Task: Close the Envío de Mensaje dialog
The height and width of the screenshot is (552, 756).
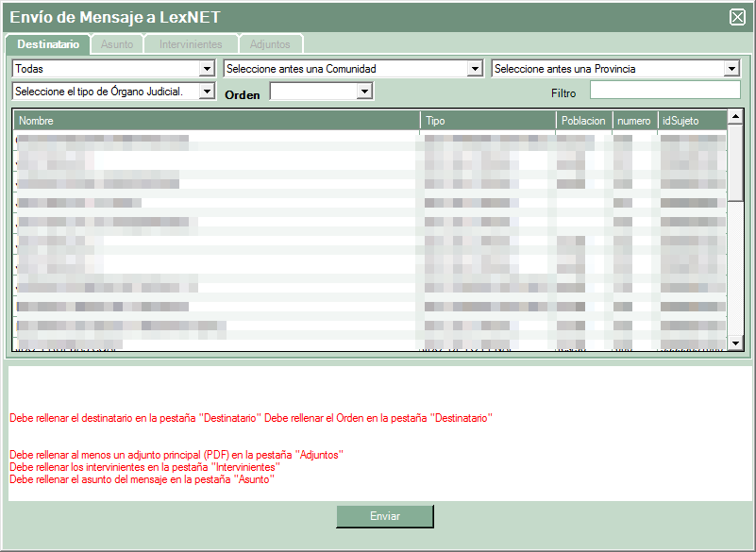Action: click(x=737, y=16)
